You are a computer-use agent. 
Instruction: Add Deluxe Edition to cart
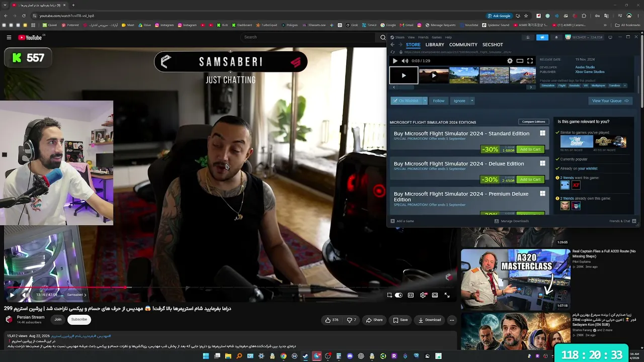[x=530, y=179]
